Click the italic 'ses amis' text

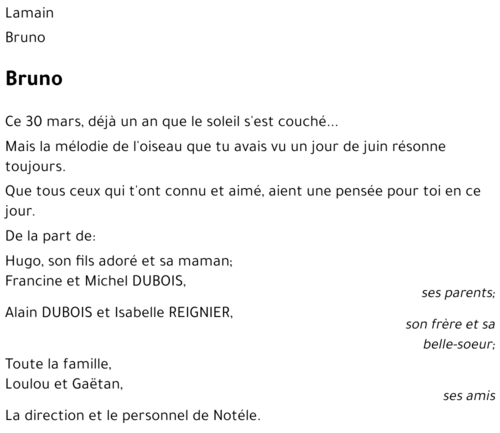click(x=469, y=396)
